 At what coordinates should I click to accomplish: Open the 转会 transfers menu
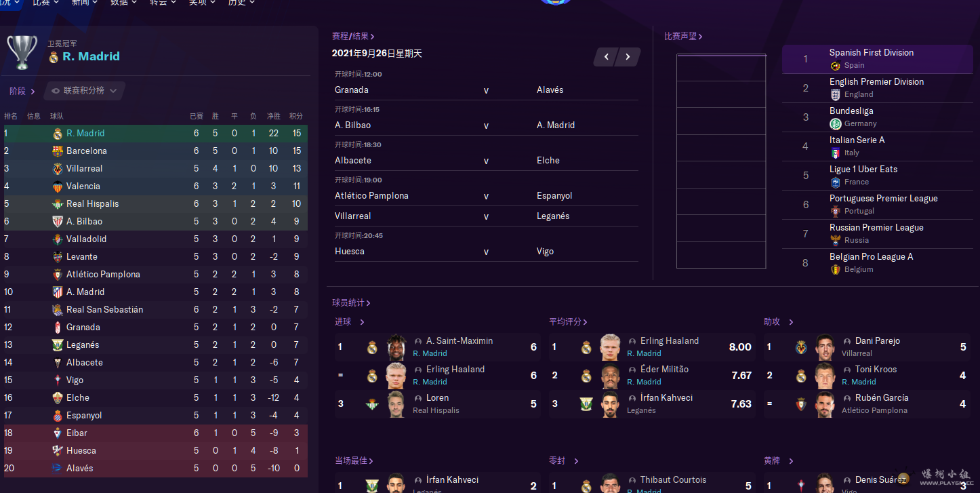(x=163, y=3)
